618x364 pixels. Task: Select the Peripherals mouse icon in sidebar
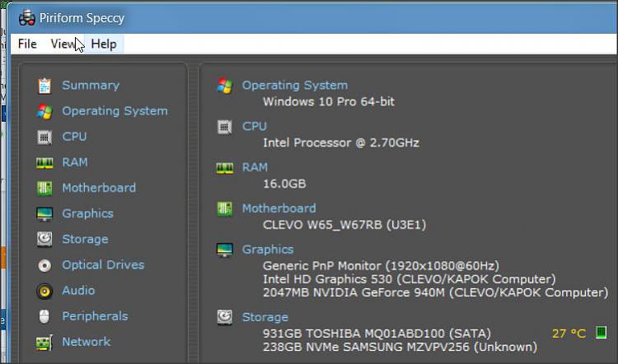(44, 316)
